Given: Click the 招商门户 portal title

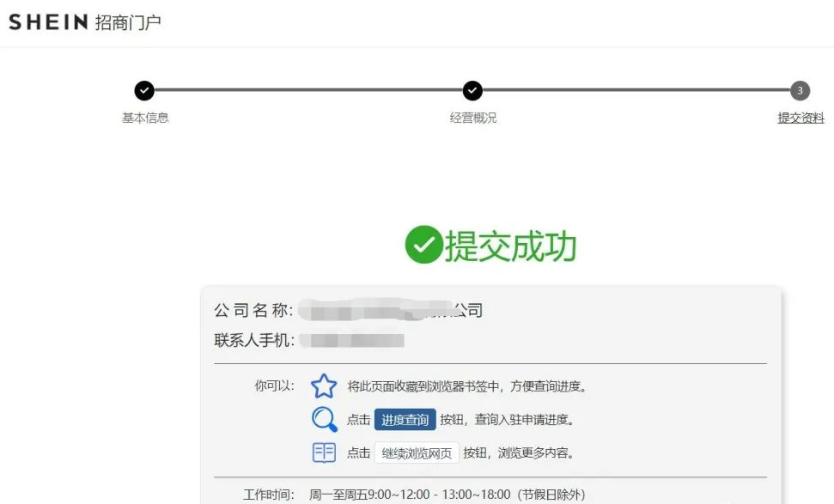Looking at the screenshot, I should tap(128, 22).
